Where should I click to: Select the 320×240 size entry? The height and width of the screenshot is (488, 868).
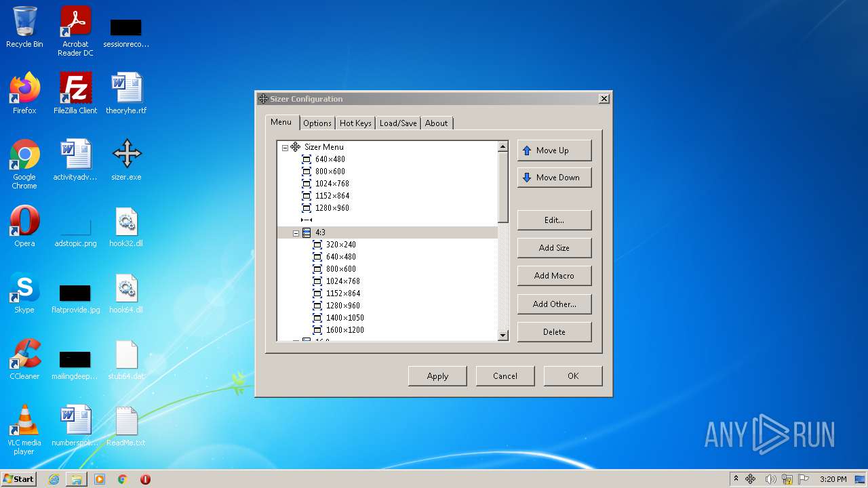pos(341,245)
